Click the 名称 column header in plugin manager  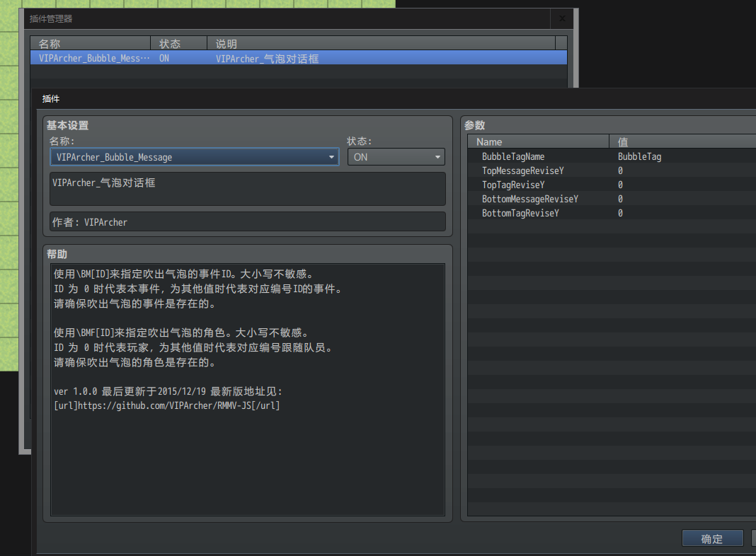90,43
